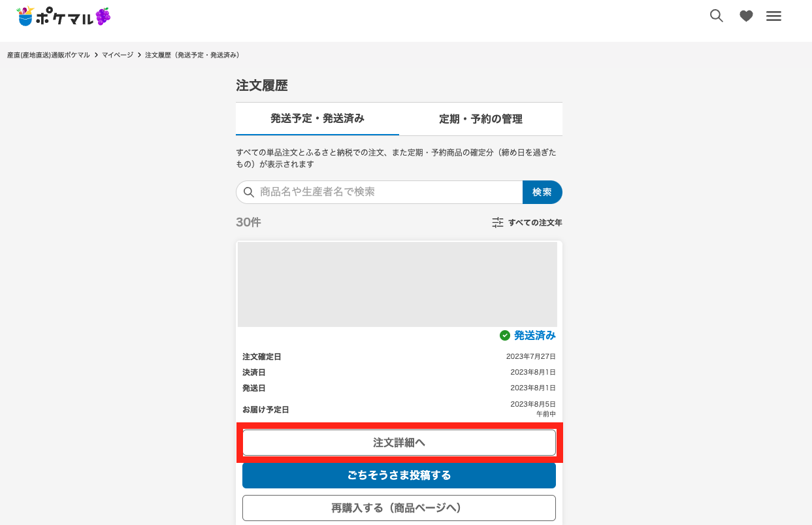Click the ポケマル logo
The height and width of the screenshot is (525, 812).
pyautogui.click(x=62, y=16)
